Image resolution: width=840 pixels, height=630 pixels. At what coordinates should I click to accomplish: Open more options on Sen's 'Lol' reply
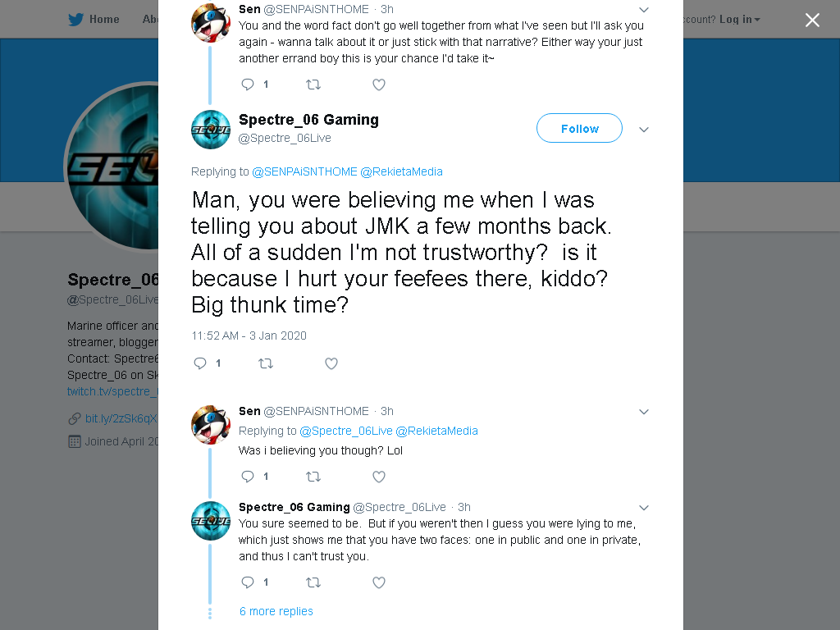[x=644, y=412]
